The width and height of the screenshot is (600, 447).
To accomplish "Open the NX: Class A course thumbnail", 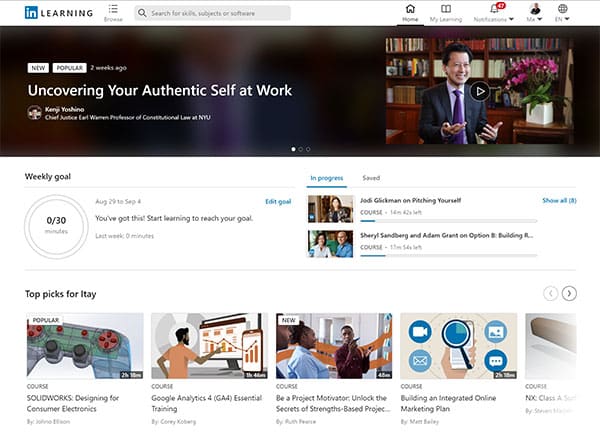I will (551, 346).
